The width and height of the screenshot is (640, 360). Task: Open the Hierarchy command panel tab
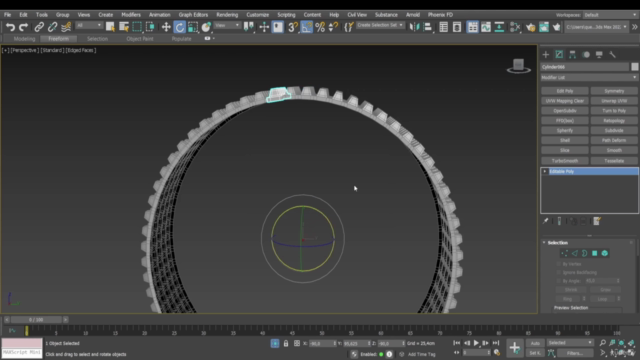pos(572,54)
